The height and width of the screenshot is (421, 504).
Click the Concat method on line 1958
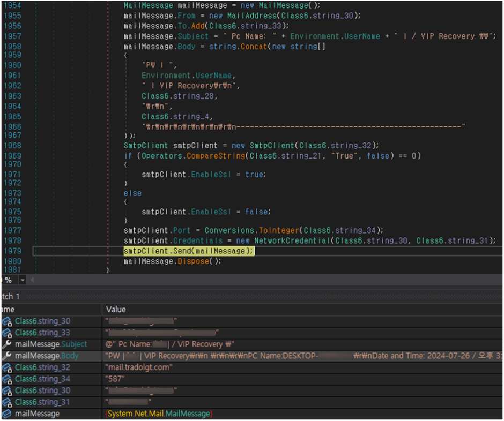pos(254,47)
